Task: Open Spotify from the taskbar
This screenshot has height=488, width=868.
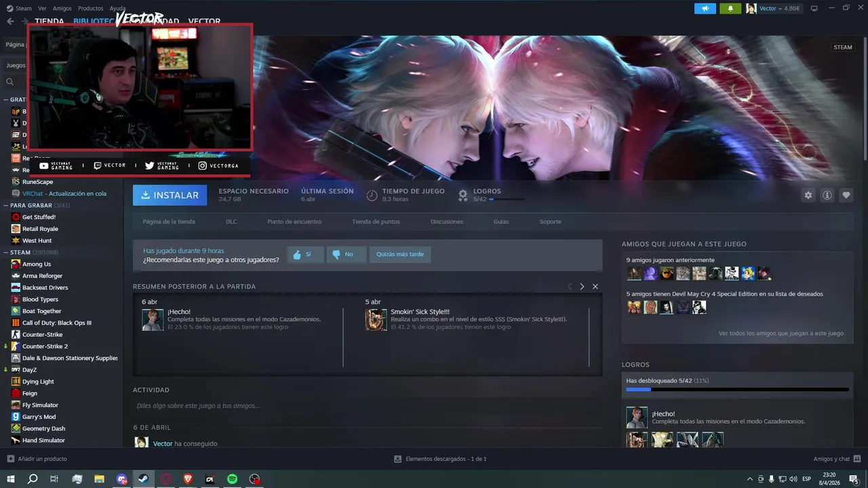Action: (x=232, y=479)
